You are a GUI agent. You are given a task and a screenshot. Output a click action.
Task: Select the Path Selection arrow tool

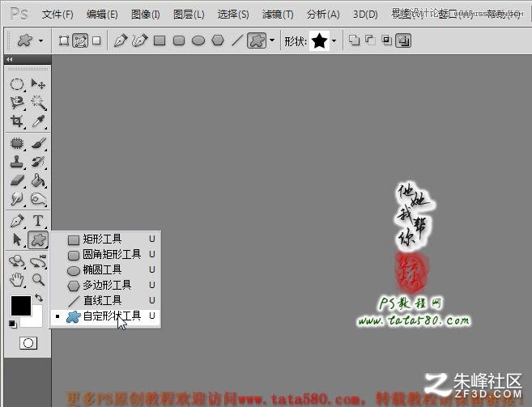point(17,240)
